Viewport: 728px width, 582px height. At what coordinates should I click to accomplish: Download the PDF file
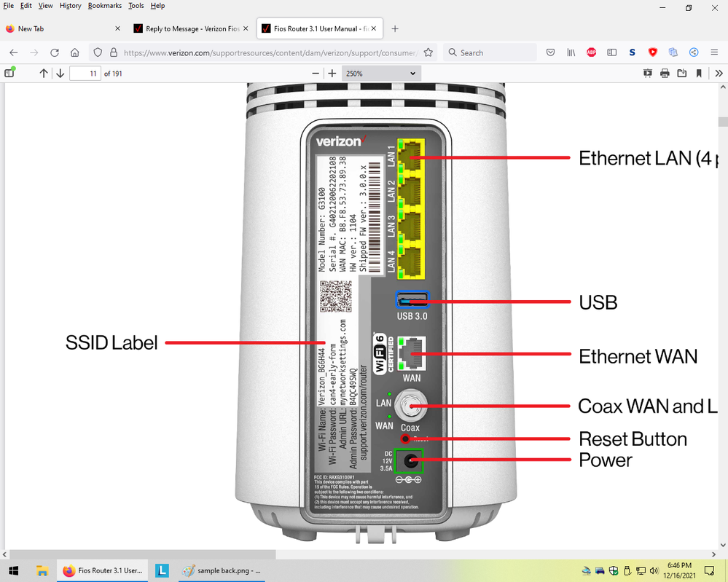[x=681, y=74]
